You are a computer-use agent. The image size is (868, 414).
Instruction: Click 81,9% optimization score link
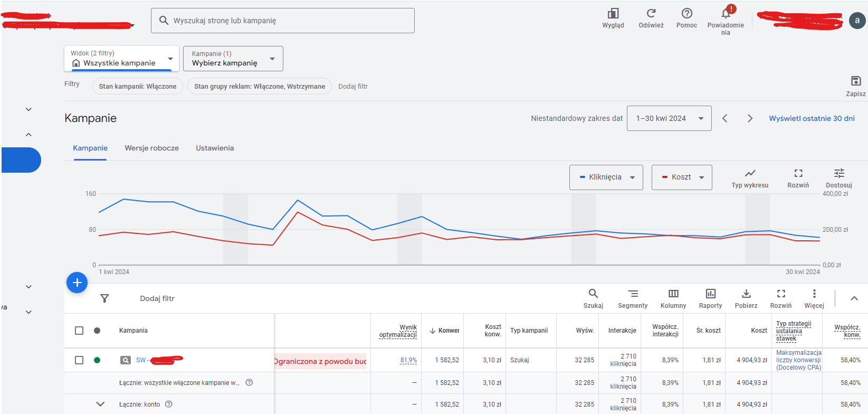[408, 360]
